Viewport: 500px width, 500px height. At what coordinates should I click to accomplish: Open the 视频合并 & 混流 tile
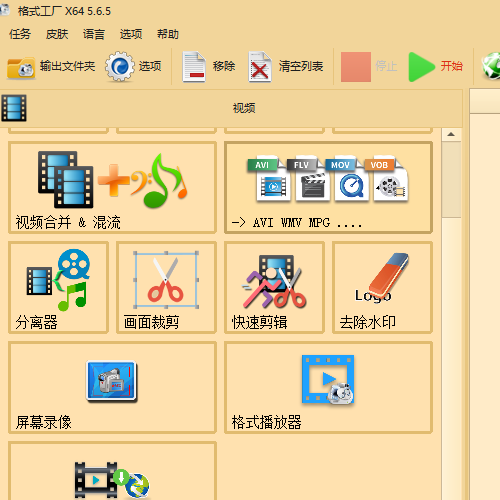pos(112,187)
